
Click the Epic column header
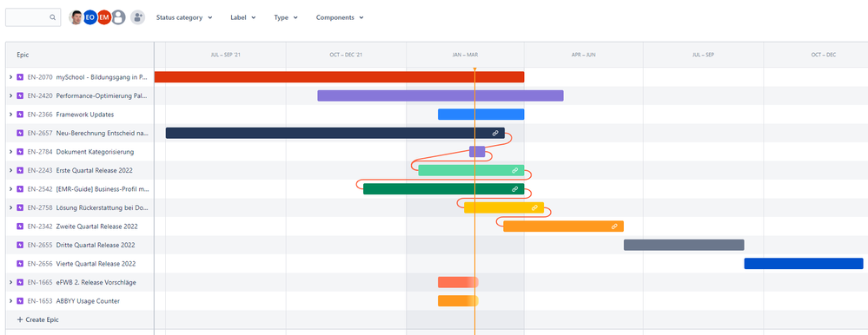(x=80, y=55)
